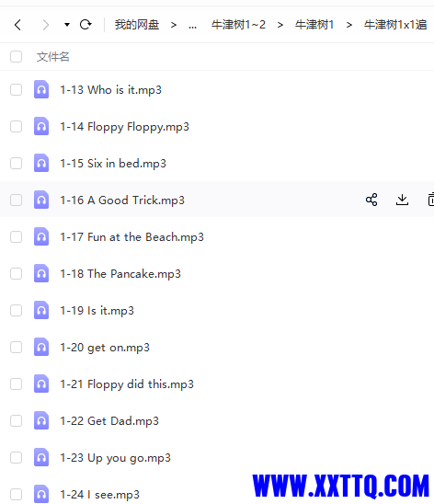Sort by the 文件名 column header

tap(52, 57)
